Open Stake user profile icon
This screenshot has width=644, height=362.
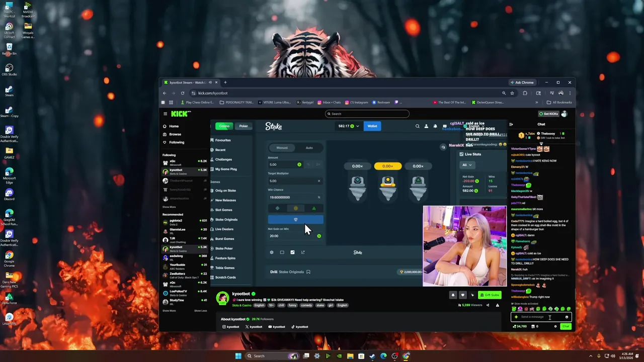(426, 126)
